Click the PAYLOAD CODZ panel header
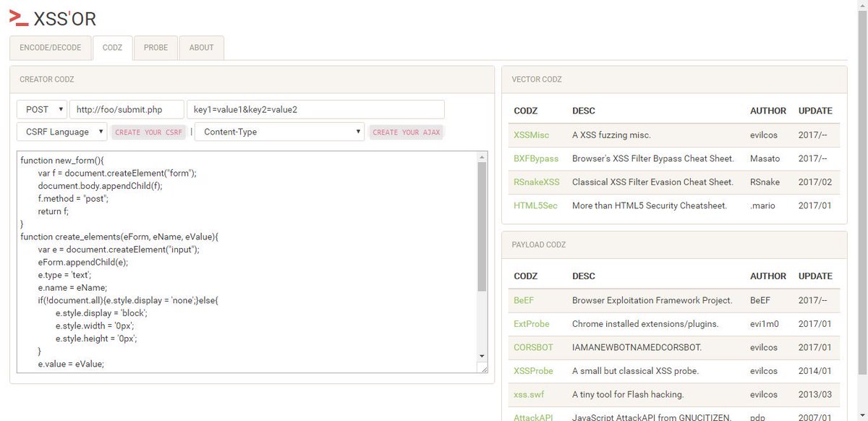Image resolution: width=868 pixels, height=421 pixels. [x=674, y=244]
